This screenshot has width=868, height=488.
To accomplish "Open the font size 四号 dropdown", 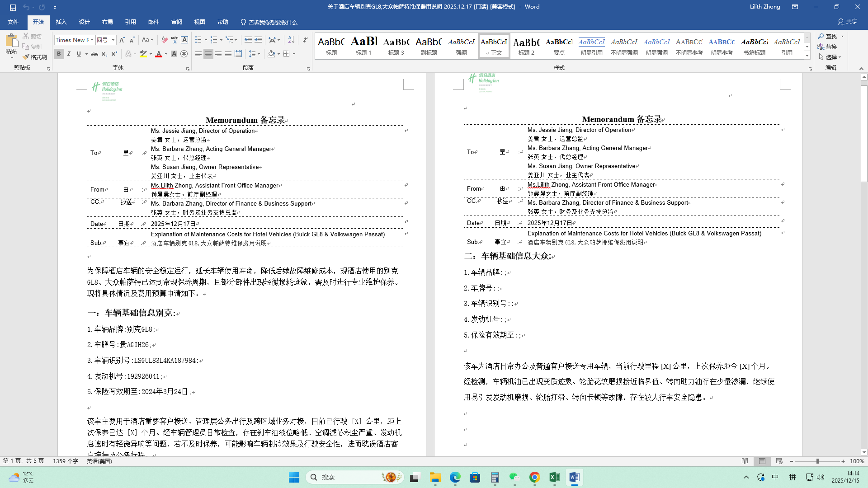I will (x=113, y=40).
